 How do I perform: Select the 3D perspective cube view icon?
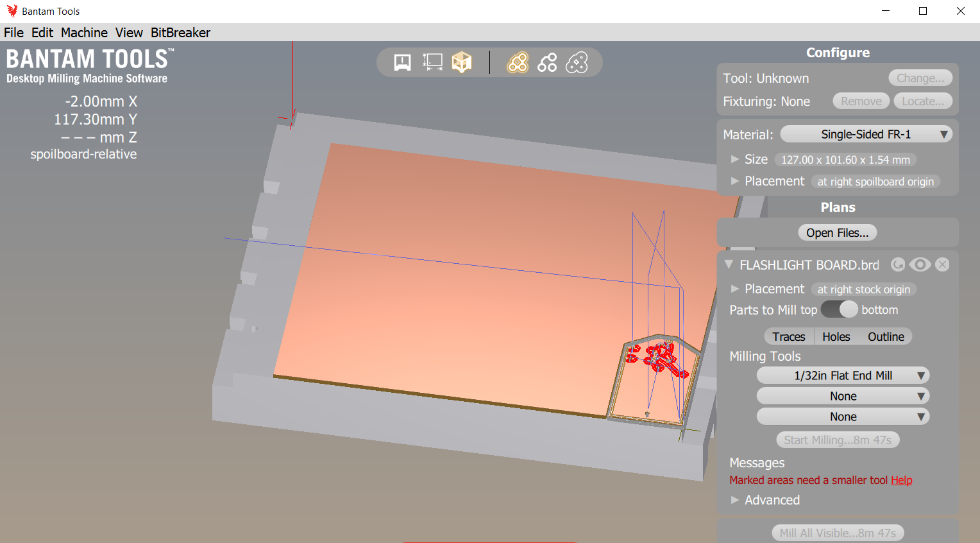click(x=462, y=61)
